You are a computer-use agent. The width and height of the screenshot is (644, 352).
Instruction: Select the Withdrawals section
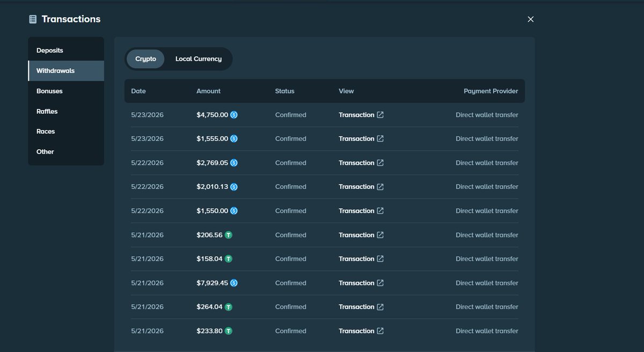pyautogui.click(x=66, y=71)
